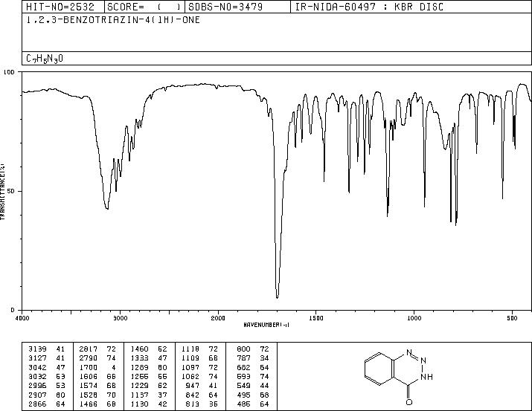Click the 4000 tick label on x-axis
The width and height of the screenshot is (532, 411).
[x=22, y=318]
